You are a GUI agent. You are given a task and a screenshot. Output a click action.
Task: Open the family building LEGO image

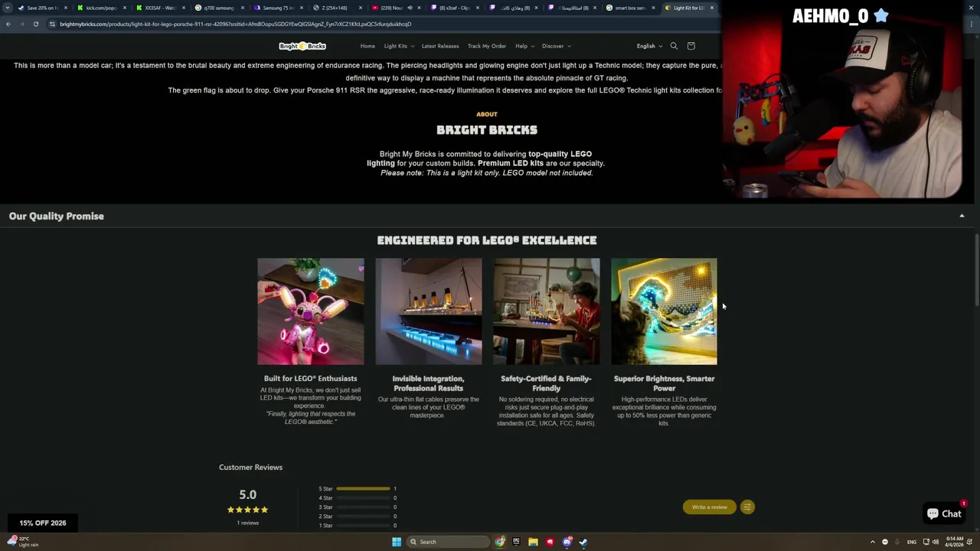point(546,311)
